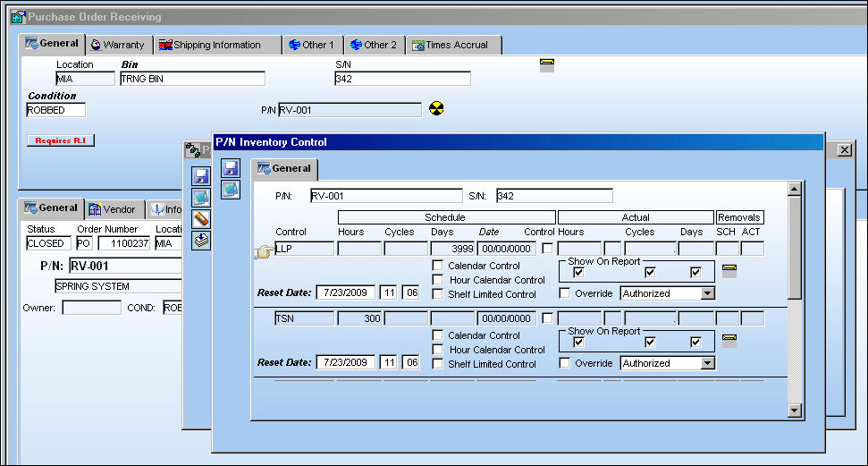
Task: Click the Requires R.I button
Action: point(60,140)
